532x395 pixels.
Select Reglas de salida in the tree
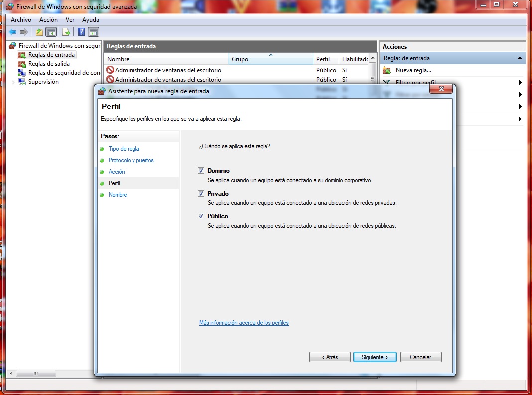tap(49, 64)
